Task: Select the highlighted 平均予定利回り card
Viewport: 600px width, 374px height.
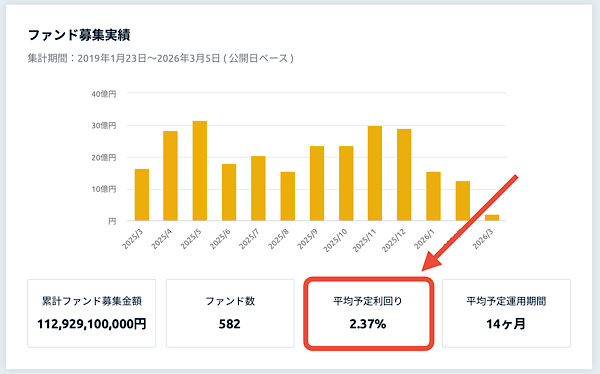Action: [368, 313]
